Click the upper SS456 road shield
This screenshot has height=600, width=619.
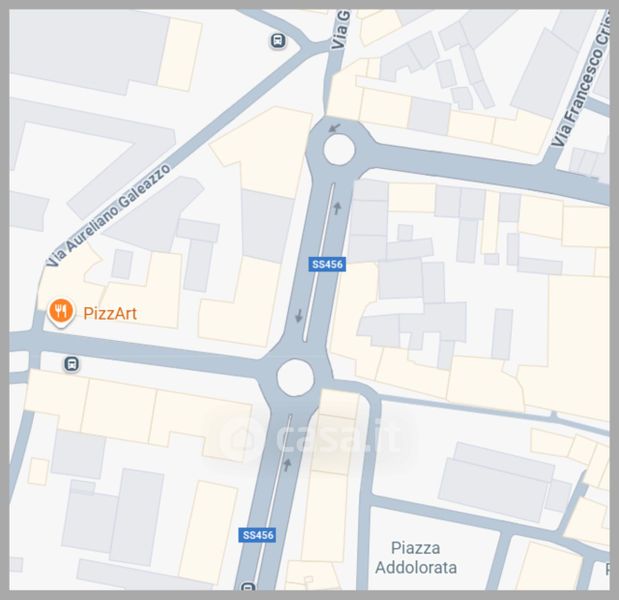(x=327, y=264)
